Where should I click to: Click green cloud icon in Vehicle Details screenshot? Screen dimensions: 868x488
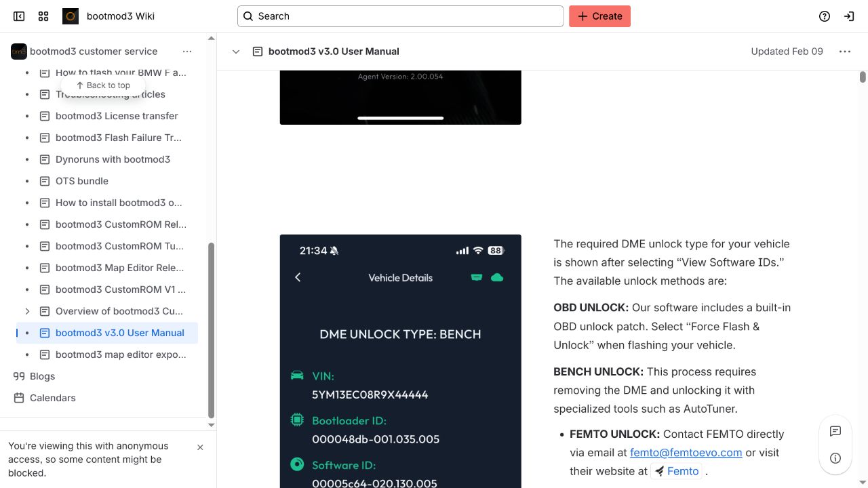tap(497, 277)
